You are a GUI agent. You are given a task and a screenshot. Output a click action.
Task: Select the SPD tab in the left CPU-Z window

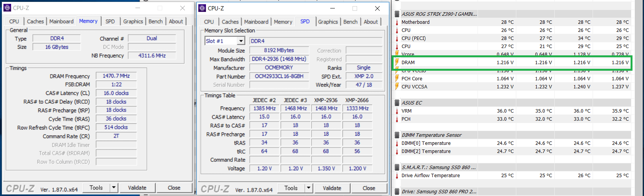110,22
